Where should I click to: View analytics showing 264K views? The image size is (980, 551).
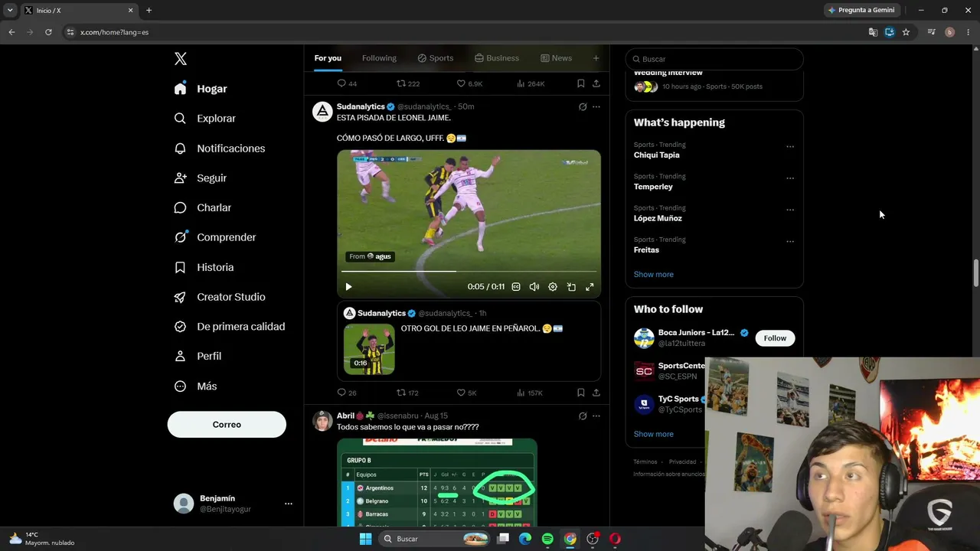[531, 83]
